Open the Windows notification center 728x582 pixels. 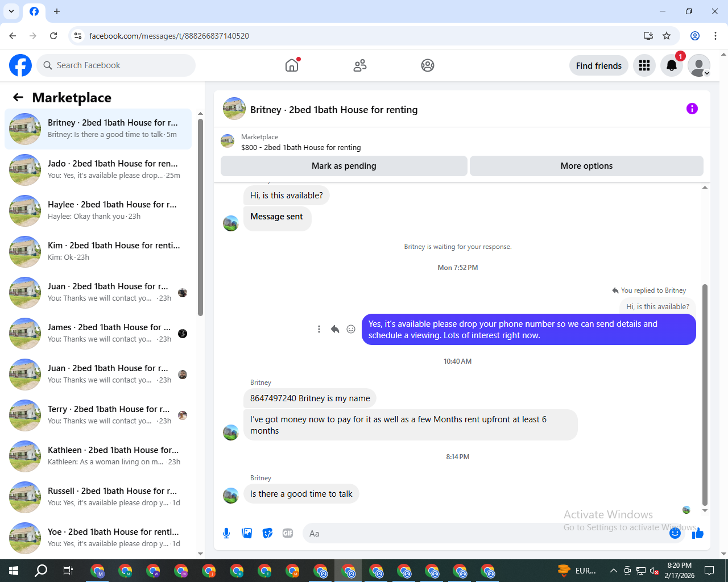click(709, 571)
